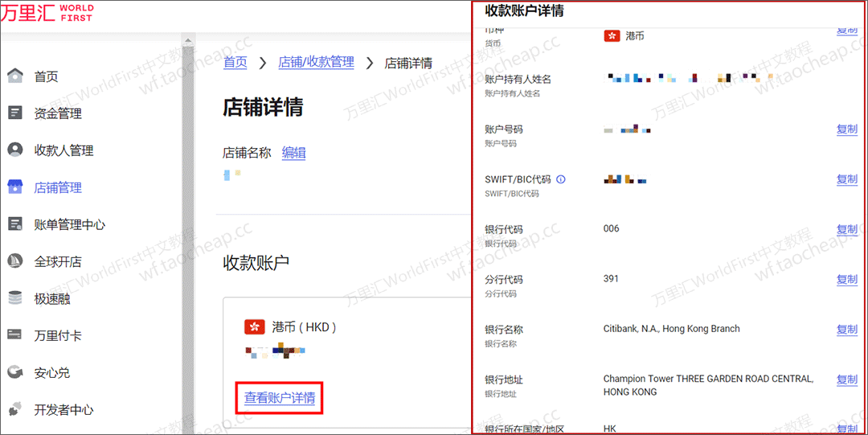Click the home icon in sidebar
868x435 pixels.
tap(15, 76)
